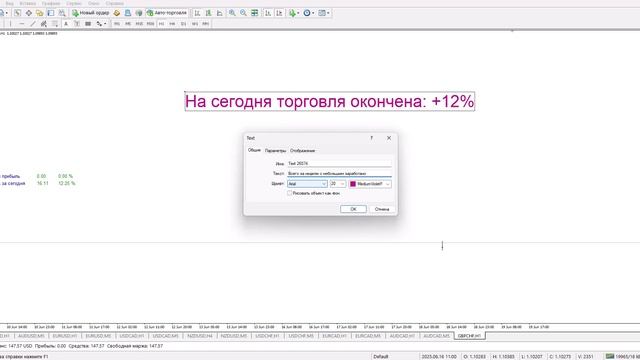The width and height of the screenshot is (640, 360).
Task: Toggle the Авто-торговля button
Action: 167,13
